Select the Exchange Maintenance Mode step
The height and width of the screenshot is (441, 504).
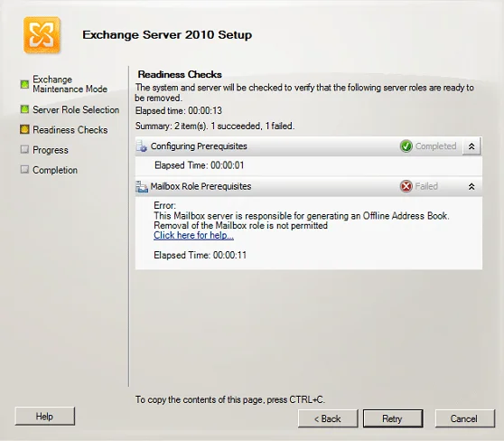point(70,84)
